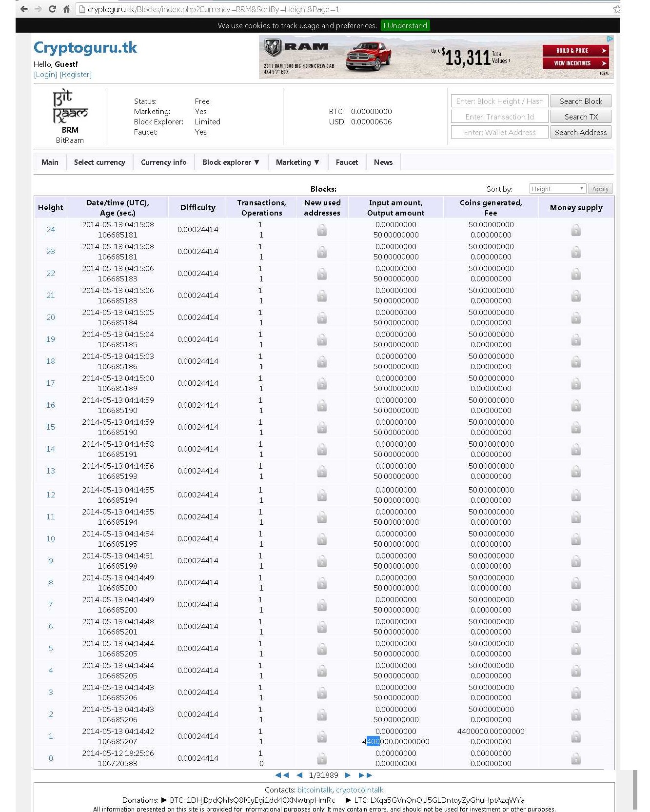The image size is (650, 812).
Task: Open block height 19 link
Action: tap(50, 339)
